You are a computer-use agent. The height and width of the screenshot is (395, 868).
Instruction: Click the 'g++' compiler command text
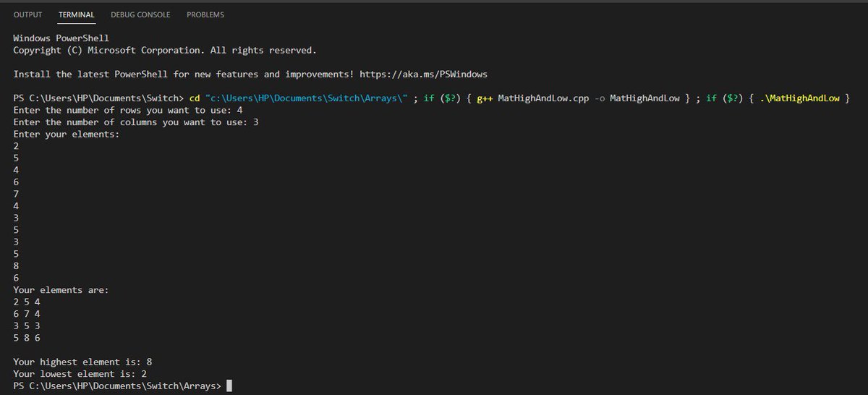point(485,98)
